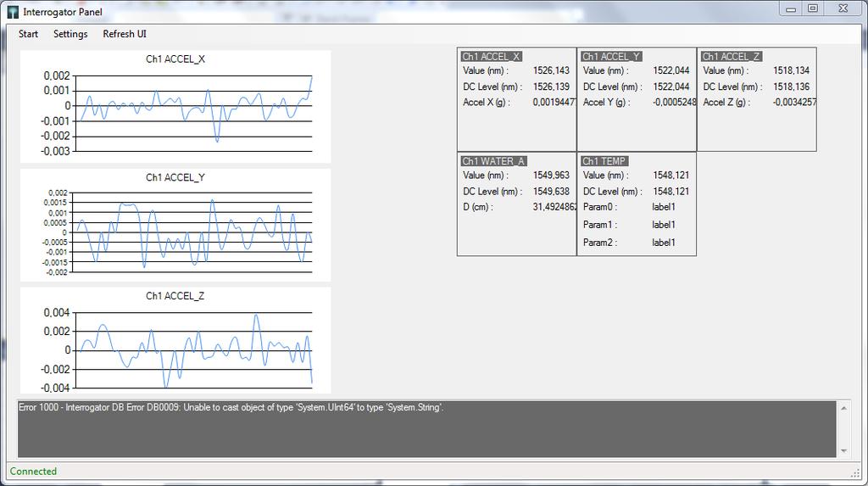Click ACCEL_X DC Level 1526,139
Image resolution: width=868 pixels, height=486 pixels.
point(551,87)
